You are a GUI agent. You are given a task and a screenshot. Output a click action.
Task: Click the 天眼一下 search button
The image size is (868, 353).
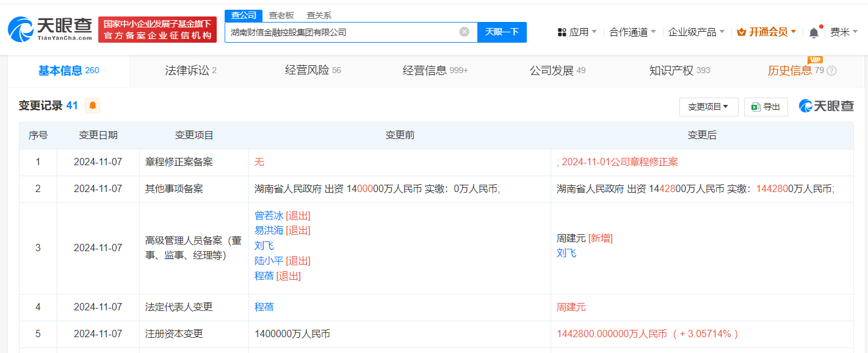pyautogui.click(x=502, y=32)
